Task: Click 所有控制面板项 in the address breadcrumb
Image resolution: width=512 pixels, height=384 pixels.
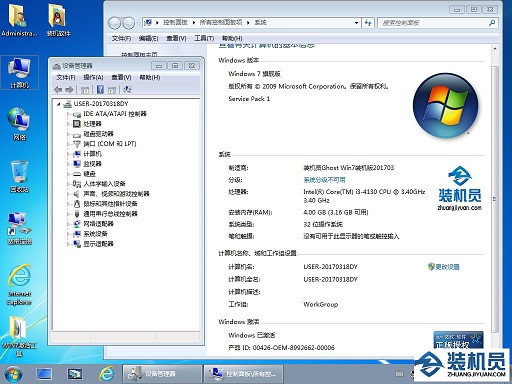Action: (x=220, y=22)
